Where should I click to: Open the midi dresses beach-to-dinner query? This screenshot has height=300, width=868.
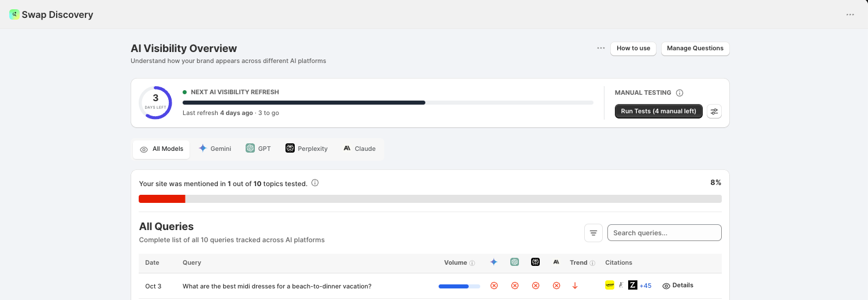pos(277,286)
